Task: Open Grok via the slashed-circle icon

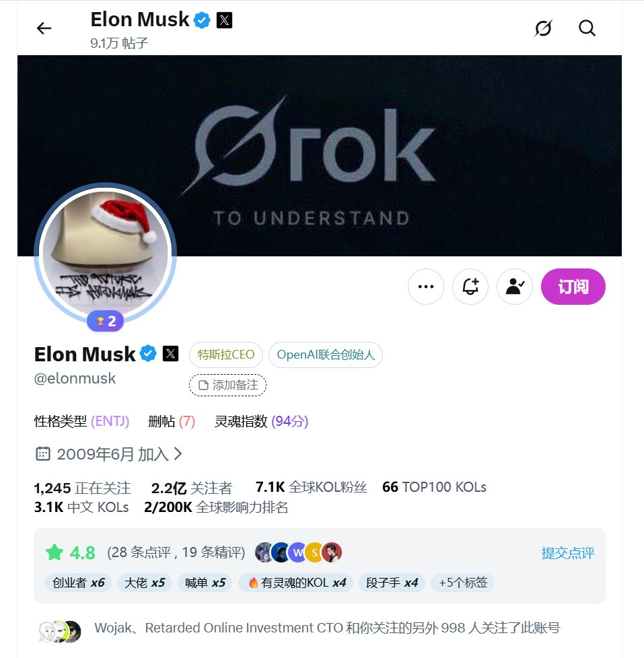Action: (x=543, y=28)
